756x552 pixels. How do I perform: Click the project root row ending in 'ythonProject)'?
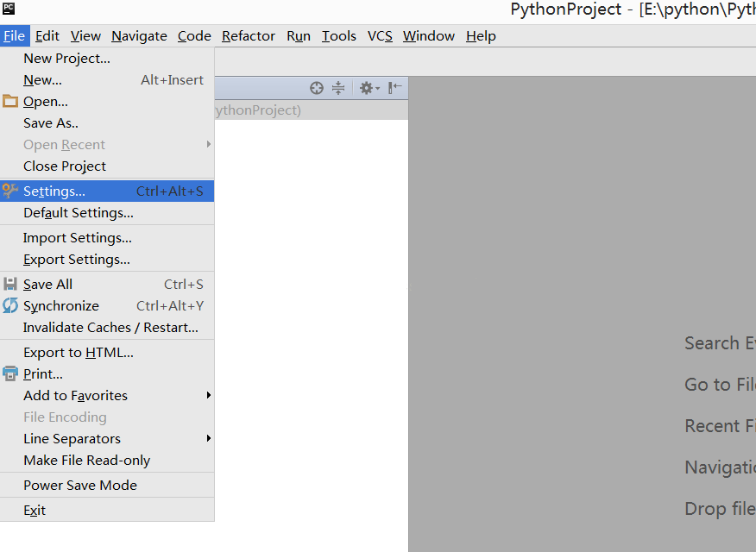point(312,110)
